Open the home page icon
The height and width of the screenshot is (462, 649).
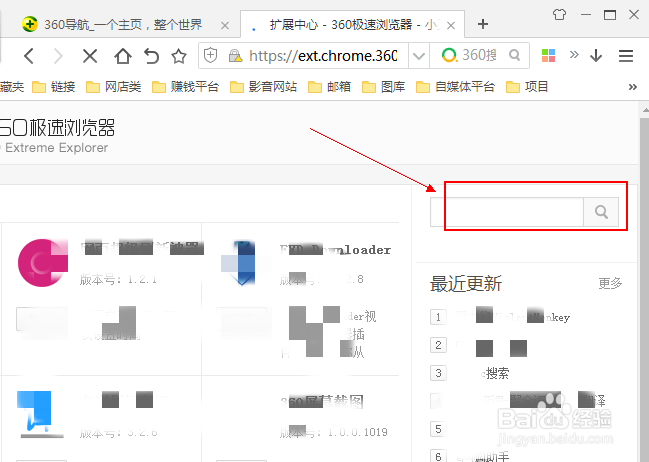tap(123, 55)
